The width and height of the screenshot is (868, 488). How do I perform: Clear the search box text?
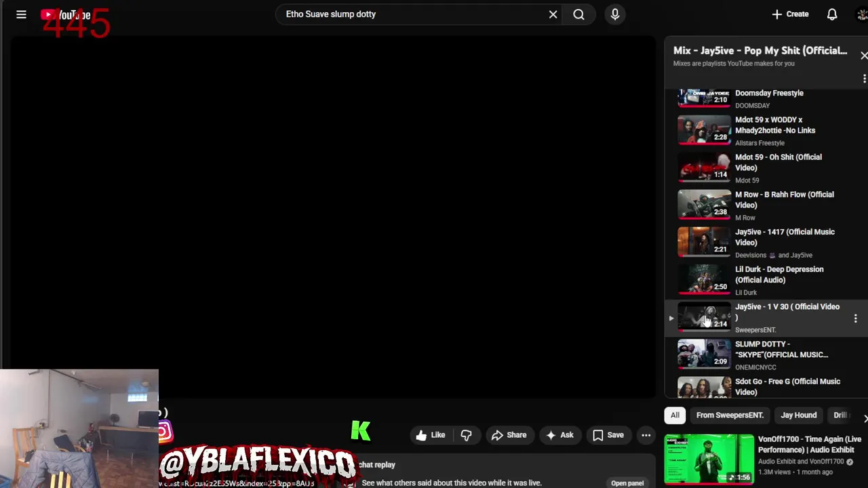(x=553, y=14)
